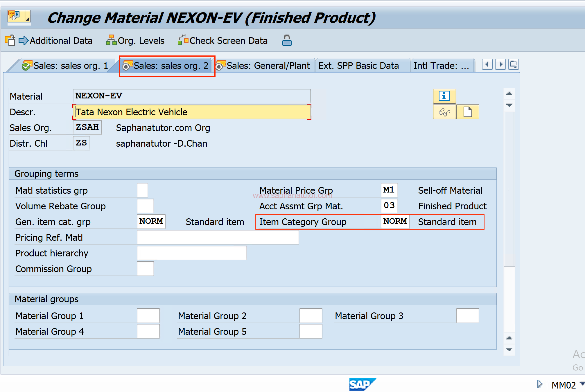Click the Distr. Chl ZS field
Viewport: 585px width, 392px height.
coord(81,143)
